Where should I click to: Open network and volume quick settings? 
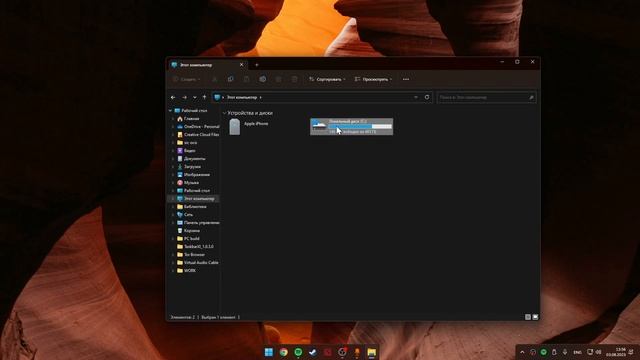(x=594, y=352)
